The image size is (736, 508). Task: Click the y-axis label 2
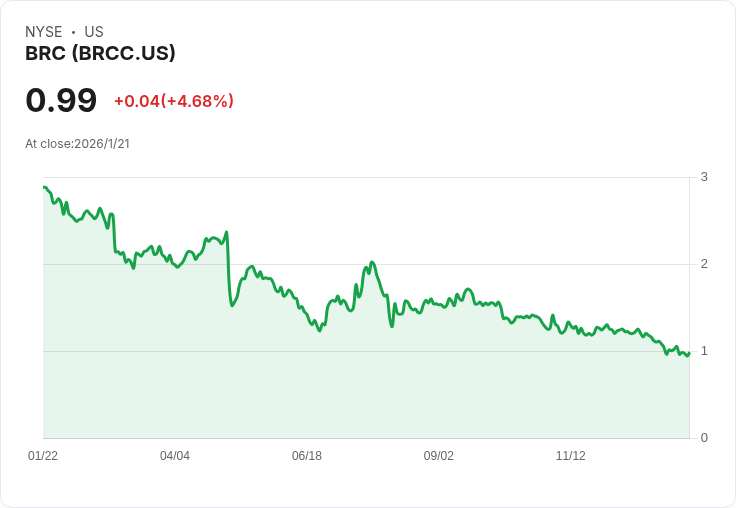[704, 264]
